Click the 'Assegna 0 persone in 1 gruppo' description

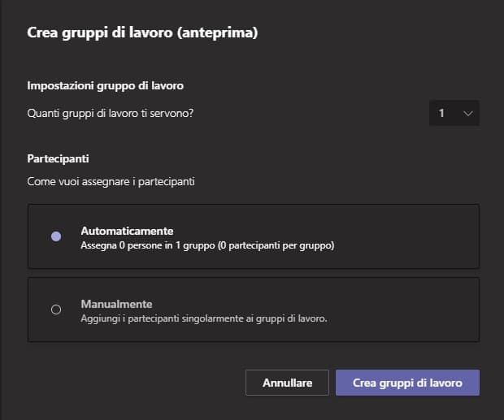[148, 245]
